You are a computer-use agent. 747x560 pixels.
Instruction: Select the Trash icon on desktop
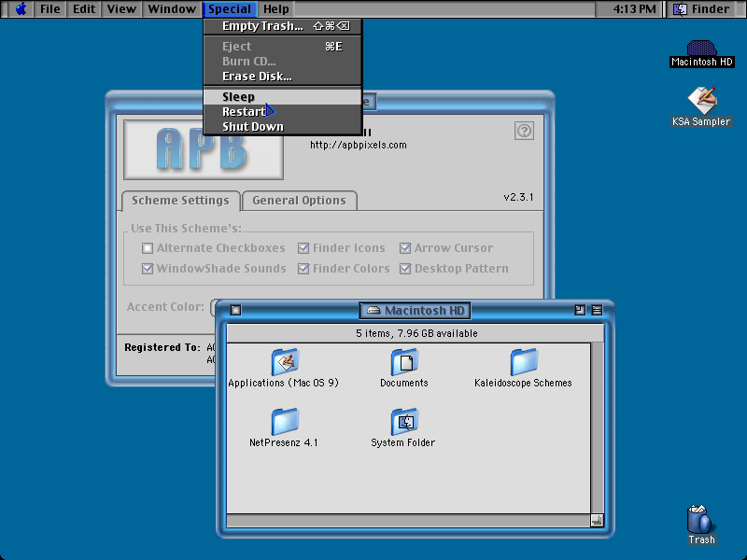click(x=701, y=525)
